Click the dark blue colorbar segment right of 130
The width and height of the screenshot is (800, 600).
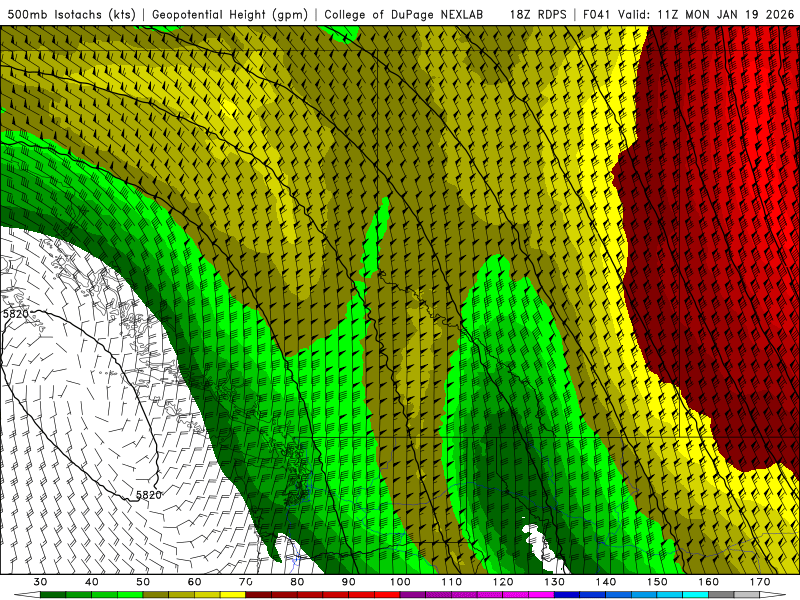[x=567, y=595]
